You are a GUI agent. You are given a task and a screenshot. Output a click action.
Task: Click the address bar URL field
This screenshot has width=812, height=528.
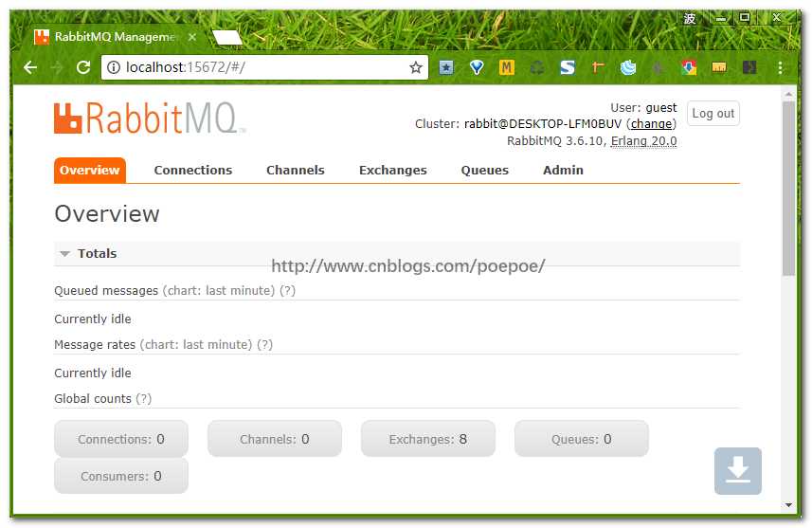click(264, 67)
